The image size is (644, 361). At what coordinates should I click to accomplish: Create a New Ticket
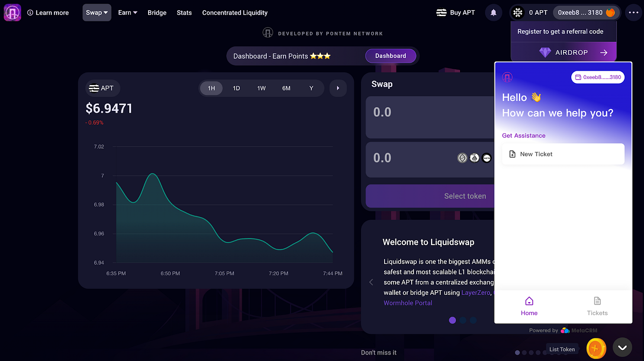point(563,154)
